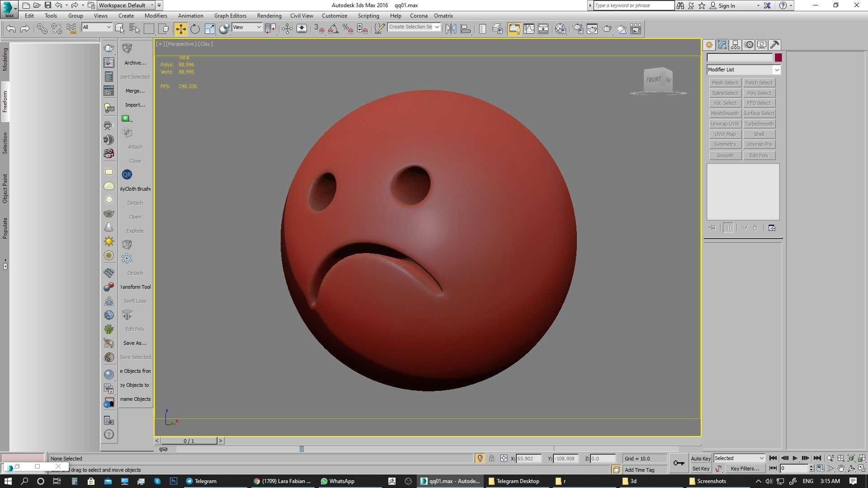868x488 pixels.
Task: Click the QR quad remesher icon
Action: click(x=127, y=174)
